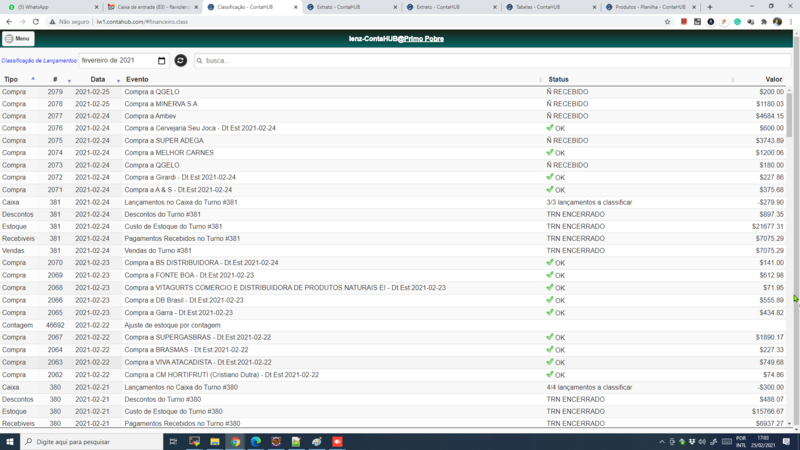The image size is (800, 450).
Task: Open the Windows Start menu
Action: coord(10,442)
